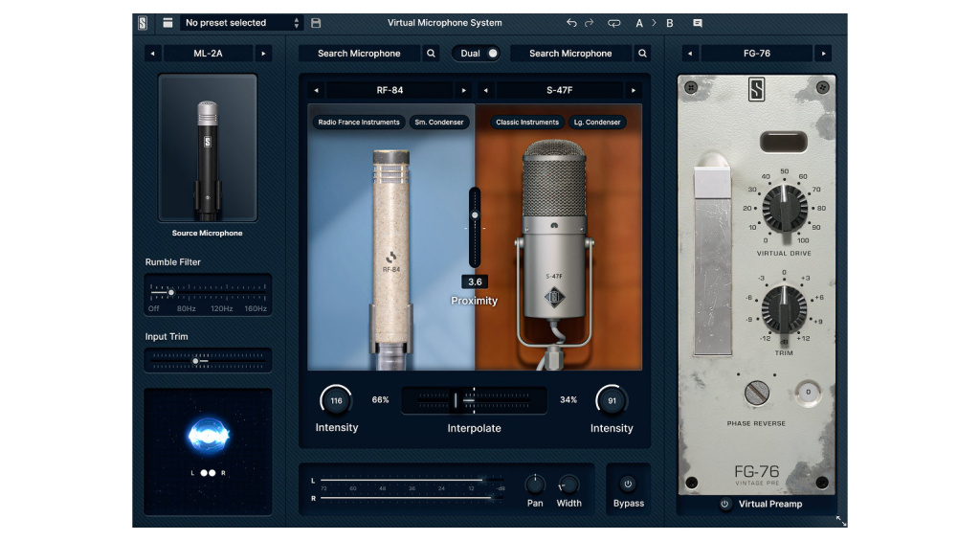Click the Width knob

click(x=568, y=485)
